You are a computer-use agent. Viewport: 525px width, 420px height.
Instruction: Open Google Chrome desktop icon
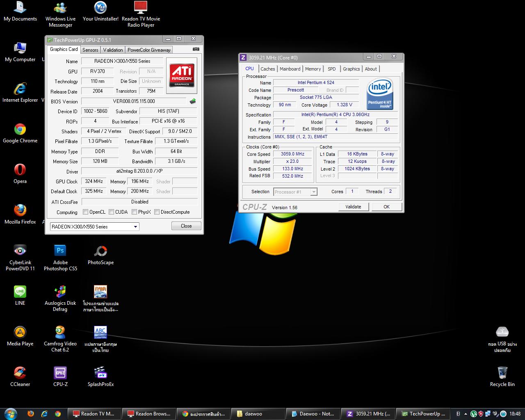coord(20,134)
